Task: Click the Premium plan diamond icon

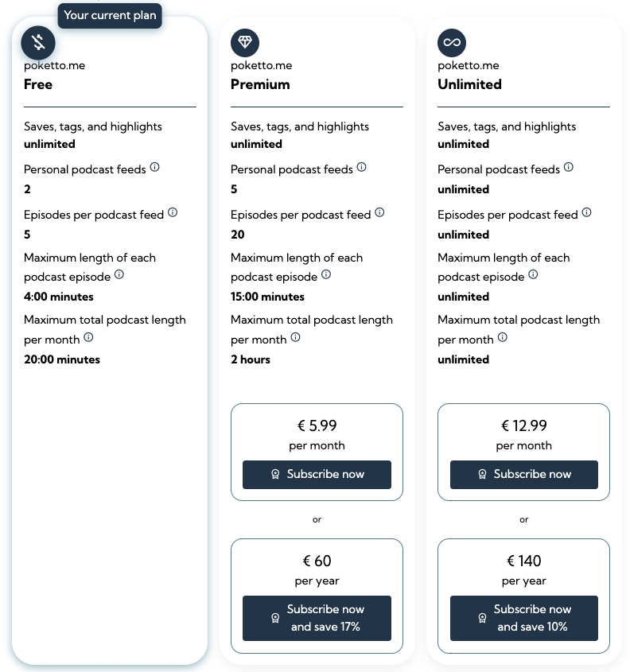Action: click(x=245, y=42)
